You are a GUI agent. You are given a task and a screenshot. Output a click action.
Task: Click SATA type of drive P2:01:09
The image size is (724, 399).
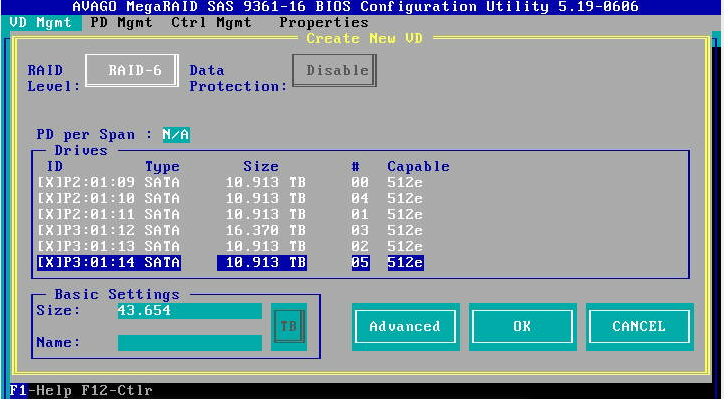(x=162, y=182)
